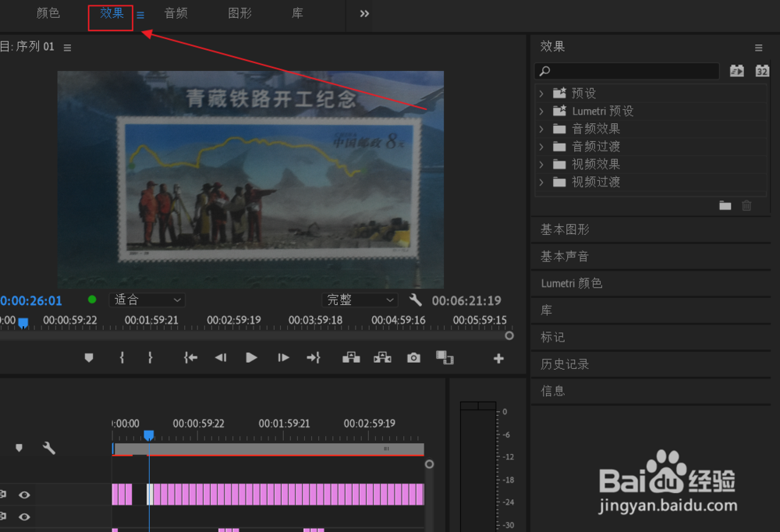Step forward one frame
Image resolution: width=780 pixels, height=532 pixels.
coord(283,358)
